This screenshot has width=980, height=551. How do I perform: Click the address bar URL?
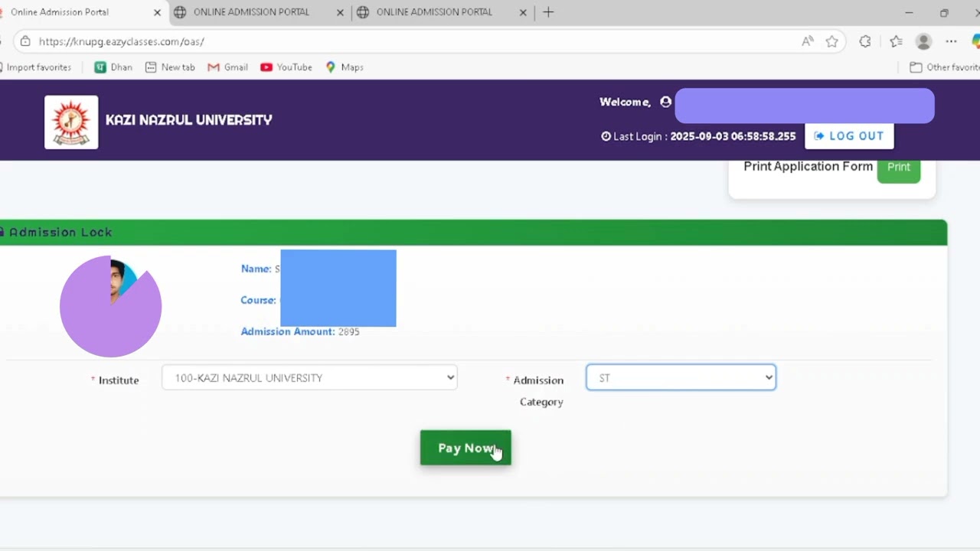coord(121,41)
